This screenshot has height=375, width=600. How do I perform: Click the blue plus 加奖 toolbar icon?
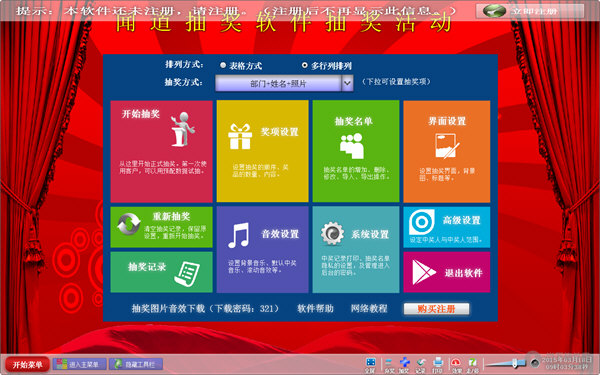(404, 364)
